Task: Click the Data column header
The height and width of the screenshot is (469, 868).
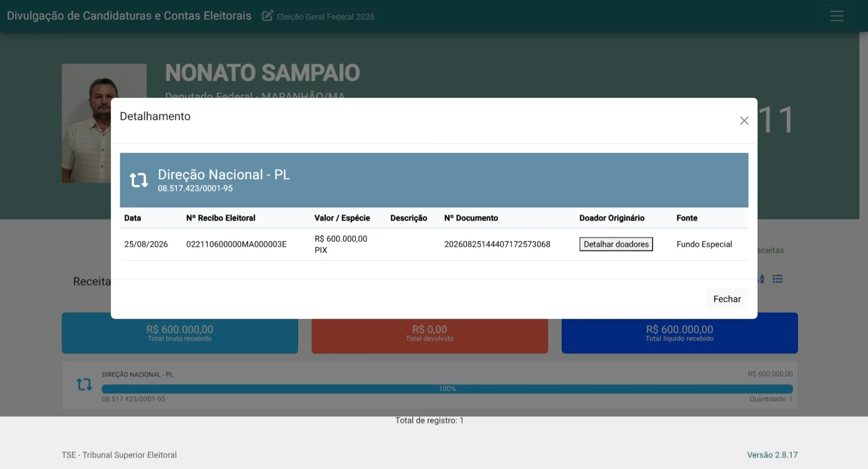Action: 132,218
